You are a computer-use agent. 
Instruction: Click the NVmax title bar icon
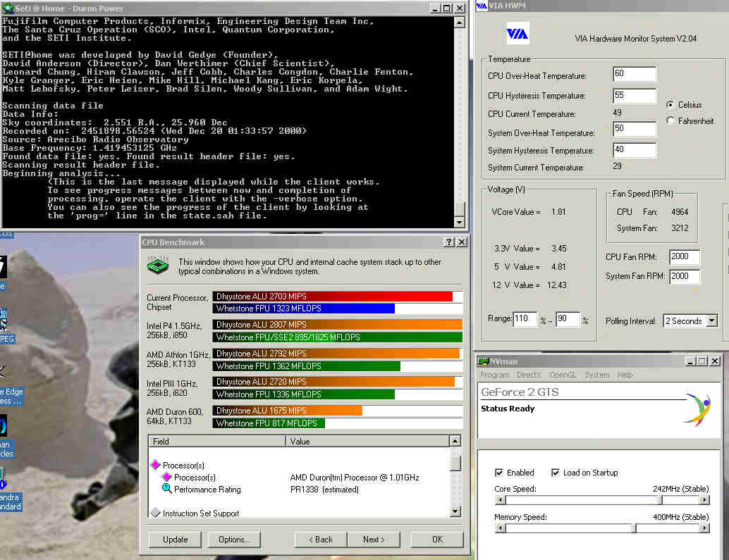(x=484, y=361)
